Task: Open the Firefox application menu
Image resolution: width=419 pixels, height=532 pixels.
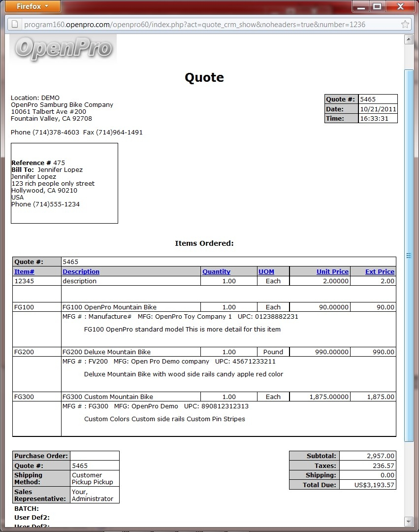Action: 32,6
